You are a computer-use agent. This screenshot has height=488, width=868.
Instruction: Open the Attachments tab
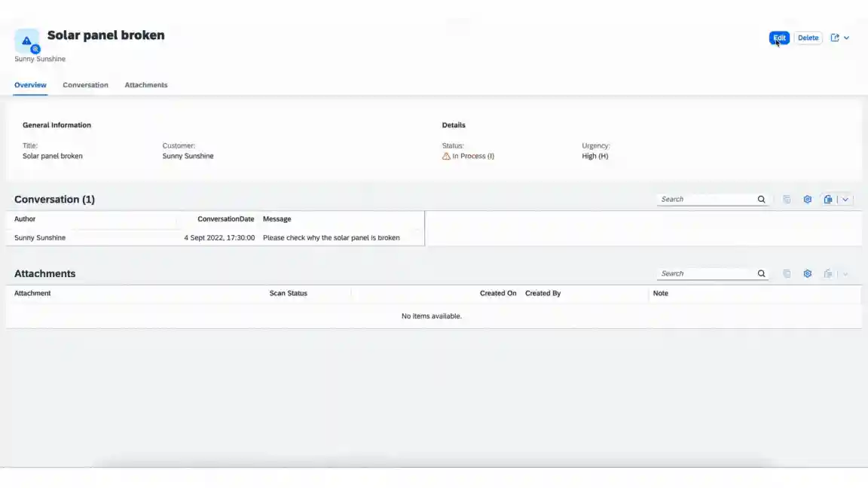tap(145, 84)
